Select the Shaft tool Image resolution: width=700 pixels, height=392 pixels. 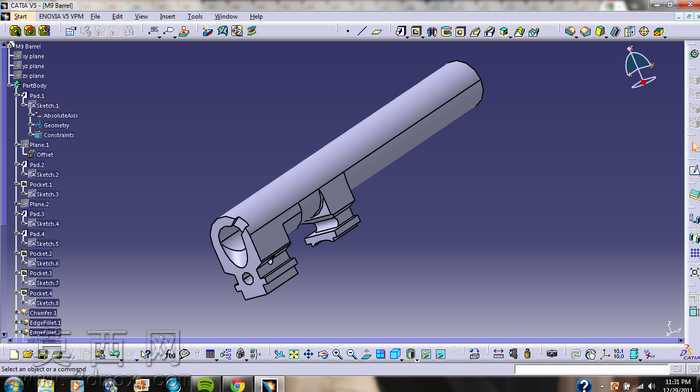pos(432,32)
